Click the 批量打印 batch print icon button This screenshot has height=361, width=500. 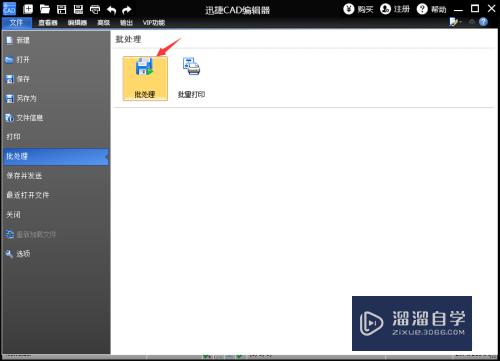point(191,78)
